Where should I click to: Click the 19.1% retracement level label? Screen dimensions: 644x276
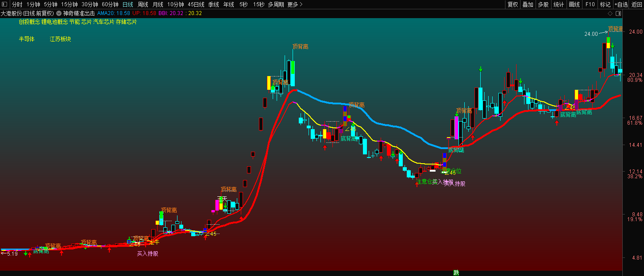[635, 219]
